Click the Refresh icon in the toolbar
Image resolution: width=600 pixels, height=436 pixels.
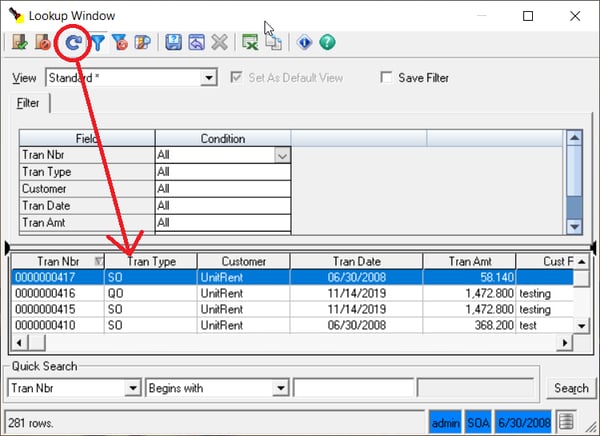point(72,43)
